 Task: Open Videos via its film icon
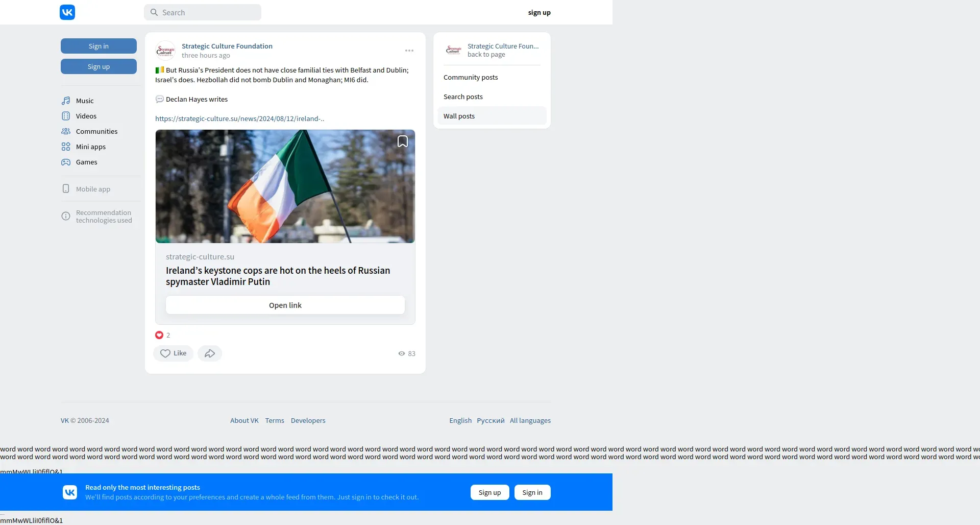[x=66, y=116]
